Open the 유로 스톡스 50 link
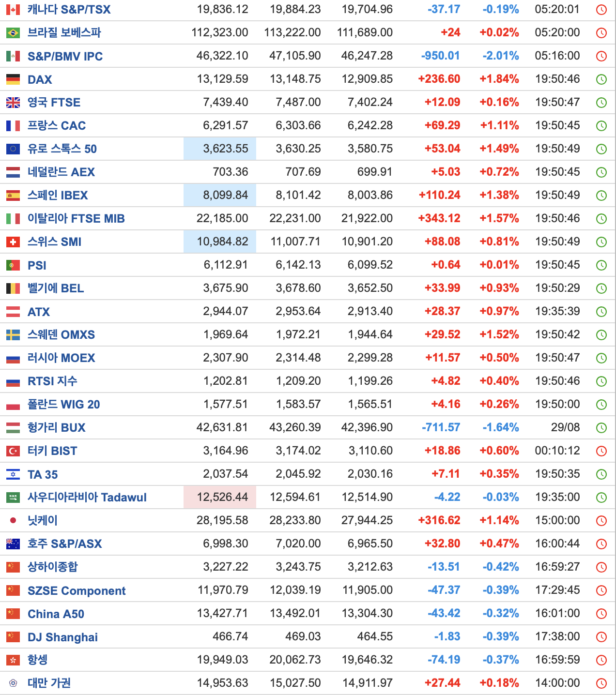Viewport: 616px width, 695px height. 62,149
